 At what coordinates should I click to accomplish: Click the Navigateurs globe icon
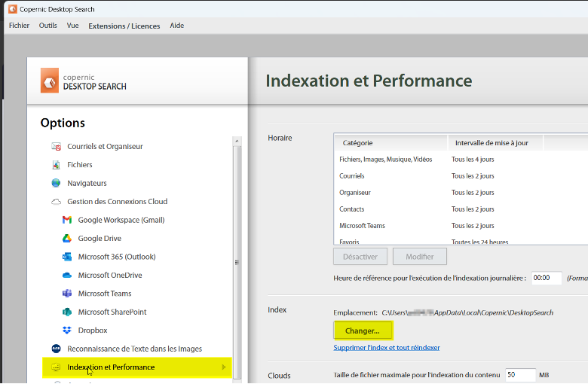(56, 183)
